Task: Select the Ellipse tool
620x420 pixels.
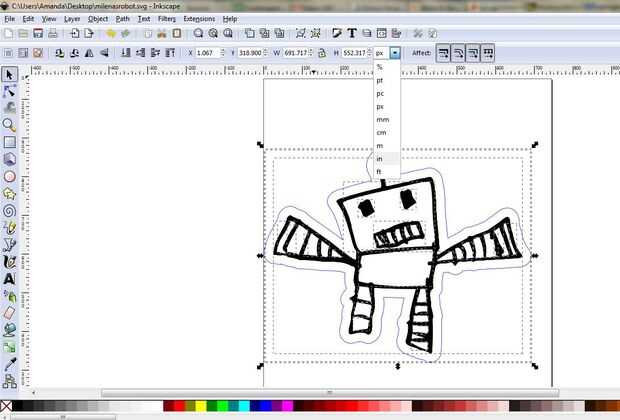Action: tap(9, 176)
